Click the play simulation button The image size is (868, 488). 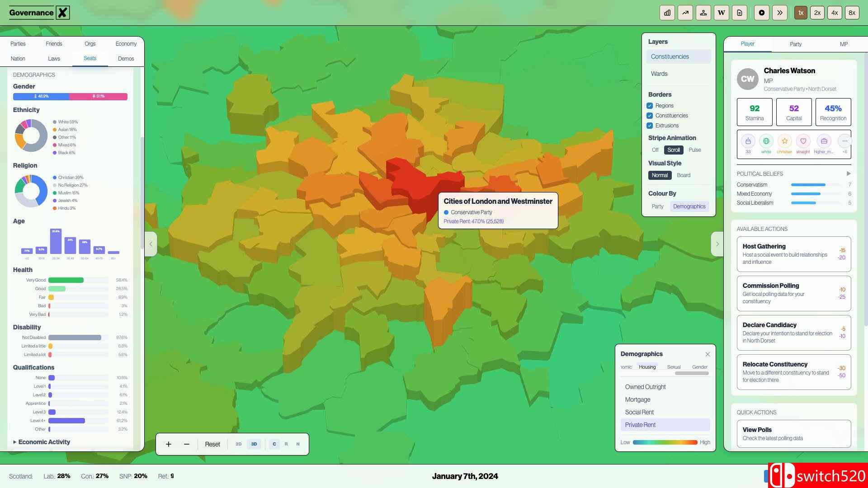click(x=762, y=13)
